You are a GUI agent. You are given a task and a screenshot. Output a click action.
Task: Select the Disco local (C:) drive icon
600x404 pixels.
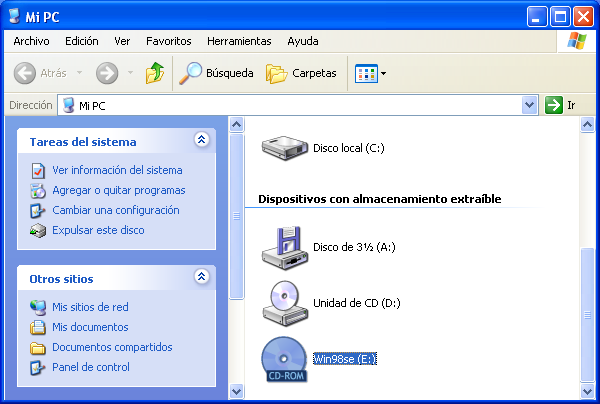click(285, 147)
